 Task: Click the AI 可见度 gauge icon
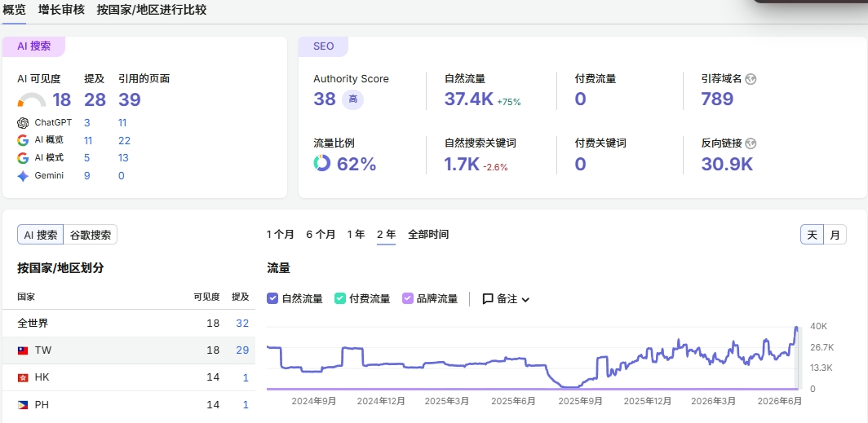pyautogui.click(x=32, y=100)
